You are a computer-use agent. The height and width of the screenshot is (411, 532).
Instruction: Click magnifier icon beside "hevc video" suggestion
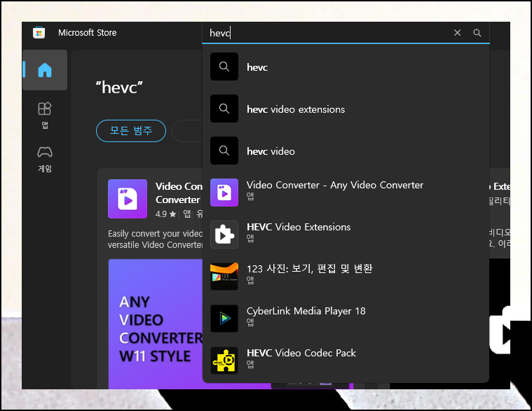click(x=224, y=151)
